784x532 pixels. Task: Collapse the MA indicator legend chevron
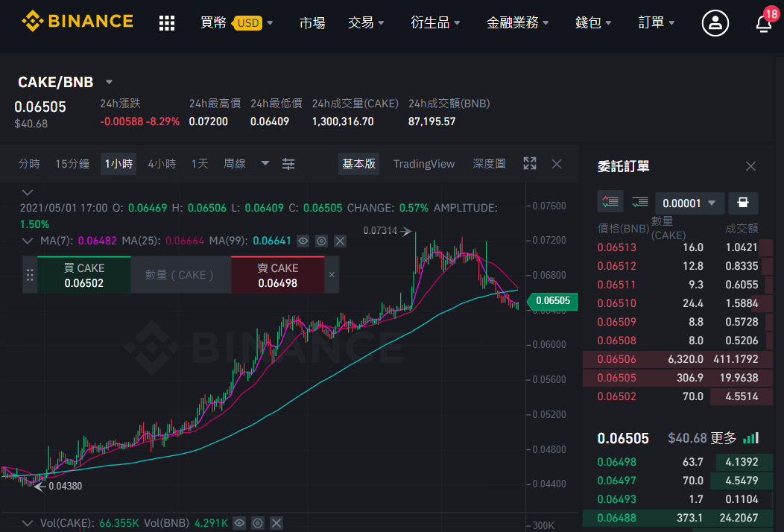[x=28, y=241]
